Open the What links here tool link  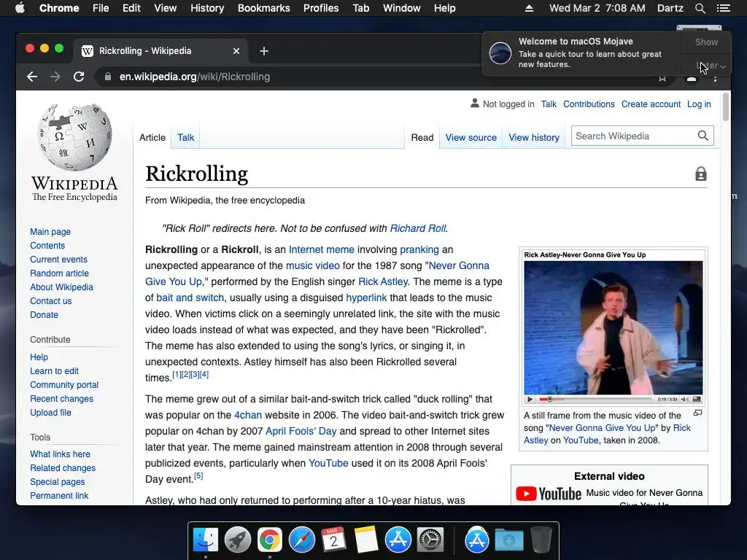(60, 454)
